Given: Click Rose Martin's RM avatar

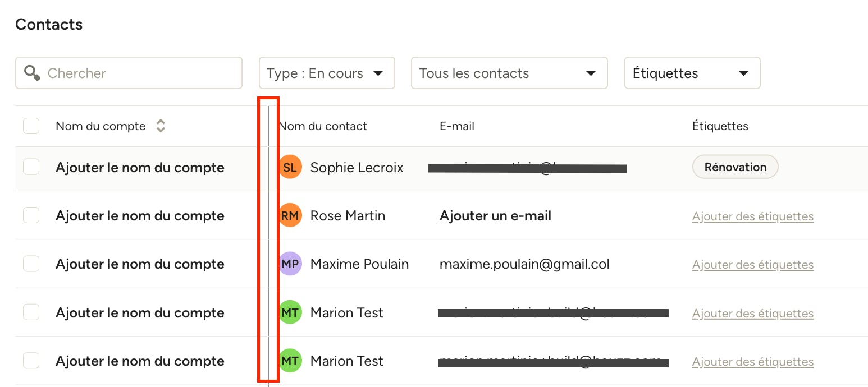Looking at the screenshot, I should tap(290, 215).
